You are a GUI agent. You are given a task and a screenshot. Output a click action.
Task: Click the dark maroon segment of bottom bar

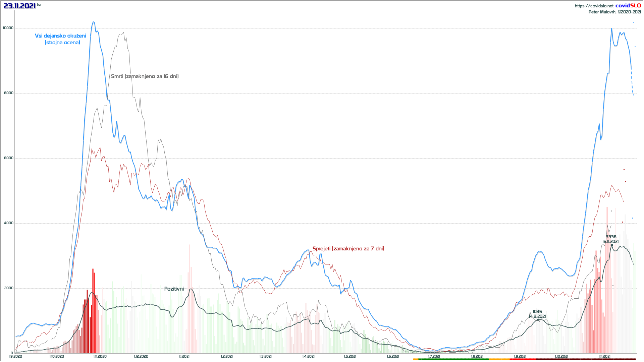click(x=585, y=359)
